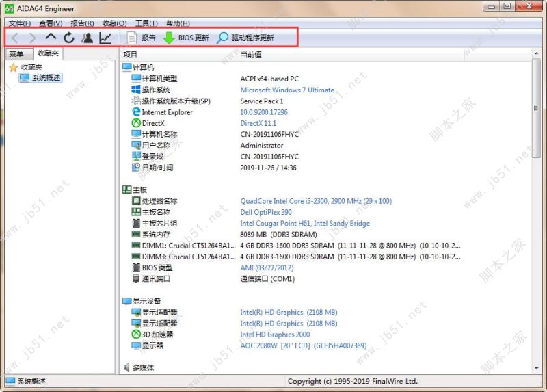Open the Microsoft Windows 7 Ultimate link

tap(287, 90)
